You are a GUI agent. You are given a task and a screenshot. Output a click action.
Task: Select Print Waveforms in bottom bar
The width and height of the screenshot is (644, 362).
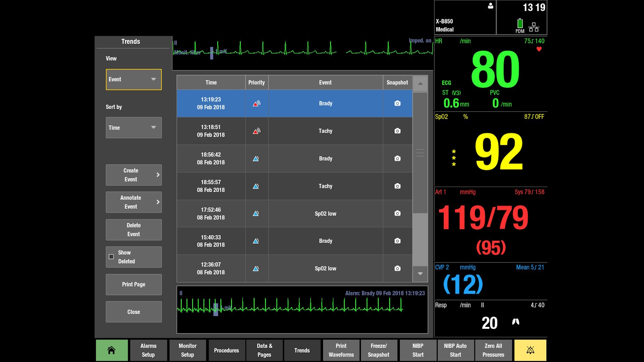click(x=341, y=350)
